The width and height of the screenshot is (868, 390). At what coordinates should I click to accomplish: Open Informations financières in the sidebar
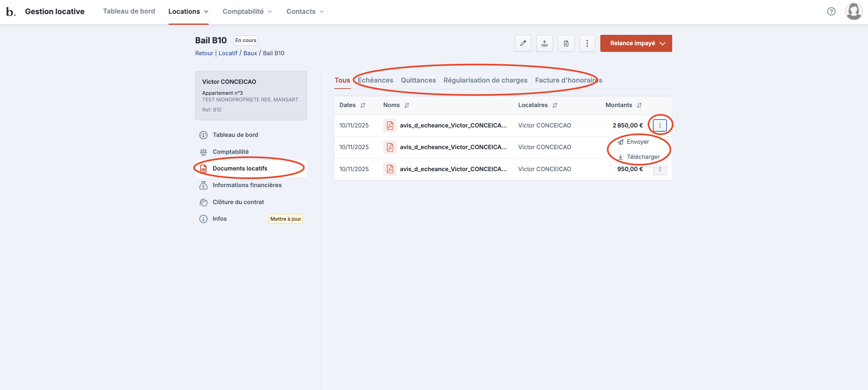pyautogui.click(x=247, y=185)
